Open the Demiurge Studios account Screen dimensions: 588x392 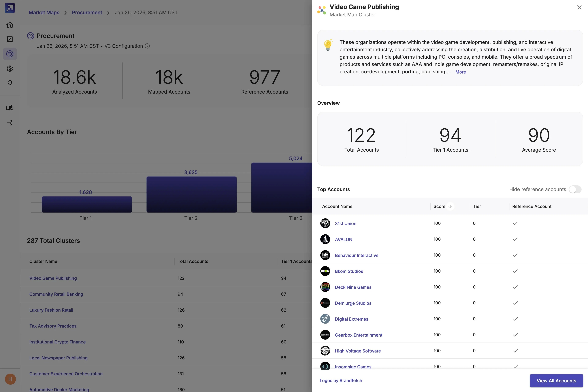point(353,303)
